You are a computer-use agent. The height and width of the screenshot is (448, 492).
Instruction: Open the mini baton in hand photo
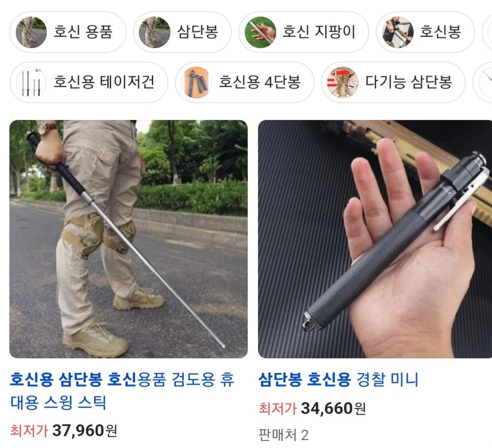[x=375, y=239]
